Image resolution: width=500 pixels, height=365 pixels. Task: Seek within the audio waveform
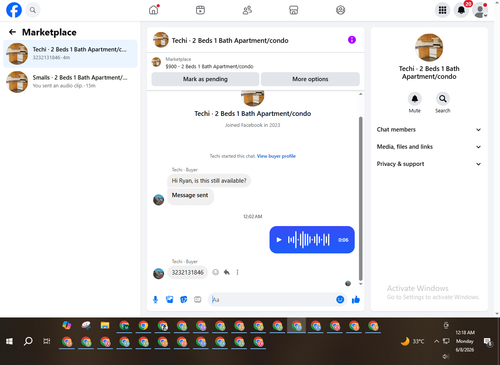click(309, 240)
